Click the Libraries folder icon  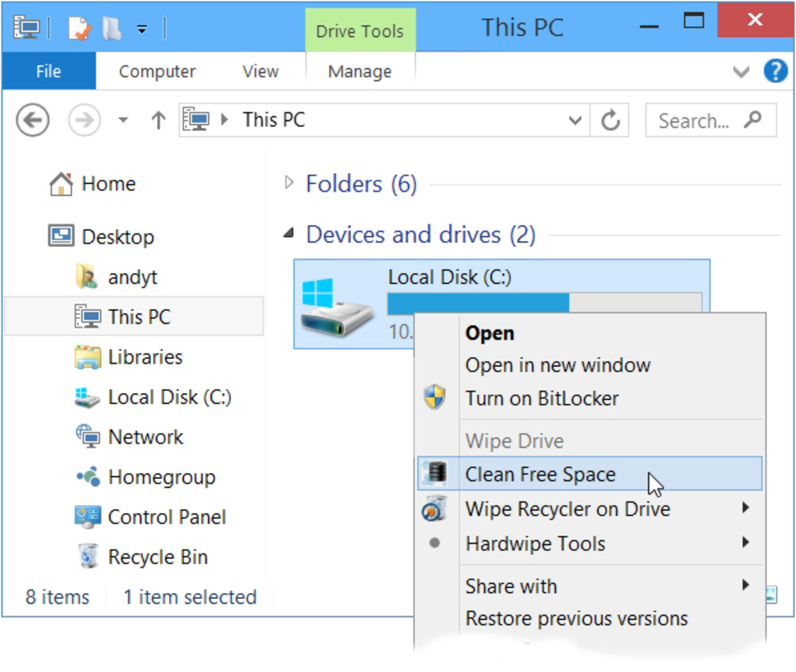point(87,357)
